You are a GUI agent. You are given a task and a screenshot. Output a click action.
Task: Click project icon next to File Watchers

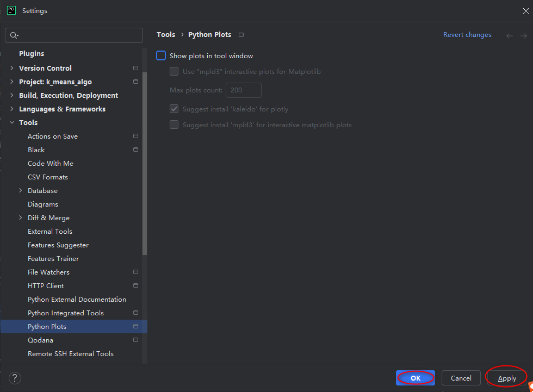point(135,272)
